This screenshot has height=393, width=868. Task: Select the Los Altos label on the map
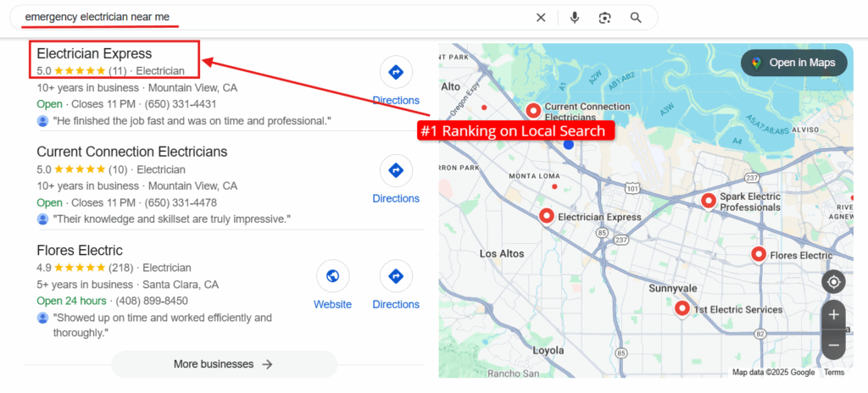502,253
